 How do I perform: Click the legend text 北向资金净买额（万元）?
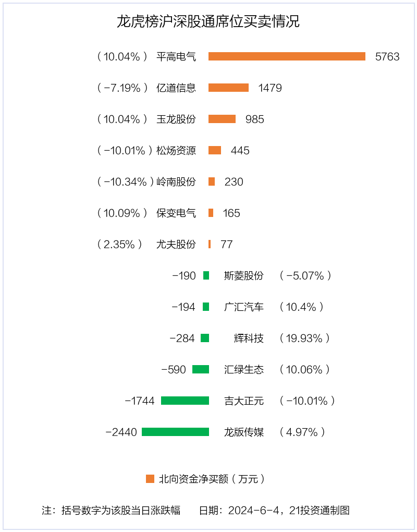[x=212, y=479]
